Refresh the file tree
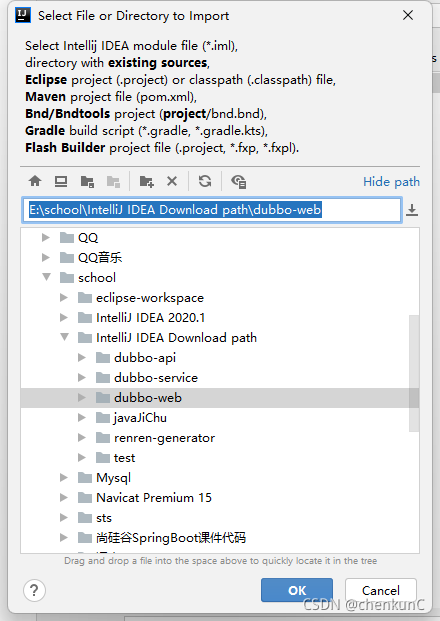This screenshot has width=440, height=621. click(x=205, y=181)
